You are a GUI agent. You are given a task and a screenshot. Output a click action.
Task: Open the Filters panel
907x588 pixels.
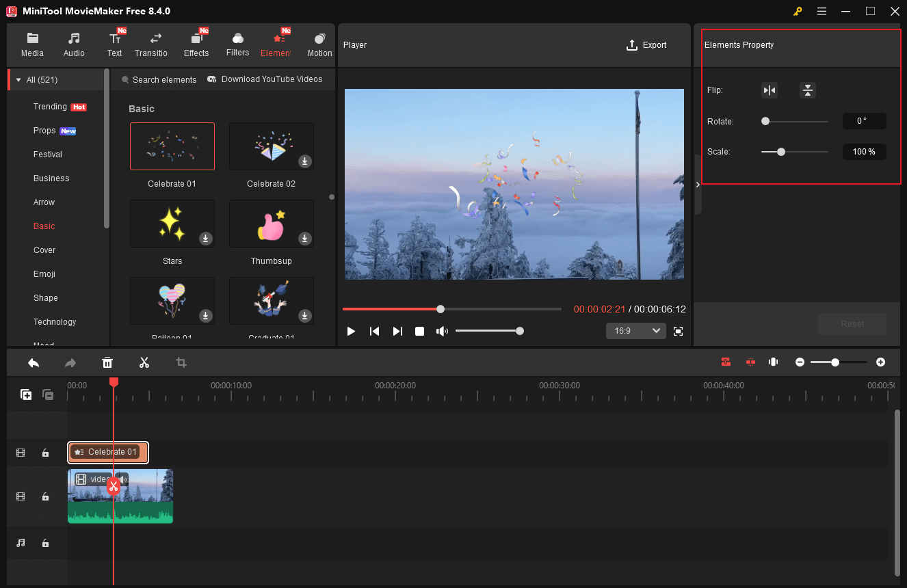click(x=237, y=43)
